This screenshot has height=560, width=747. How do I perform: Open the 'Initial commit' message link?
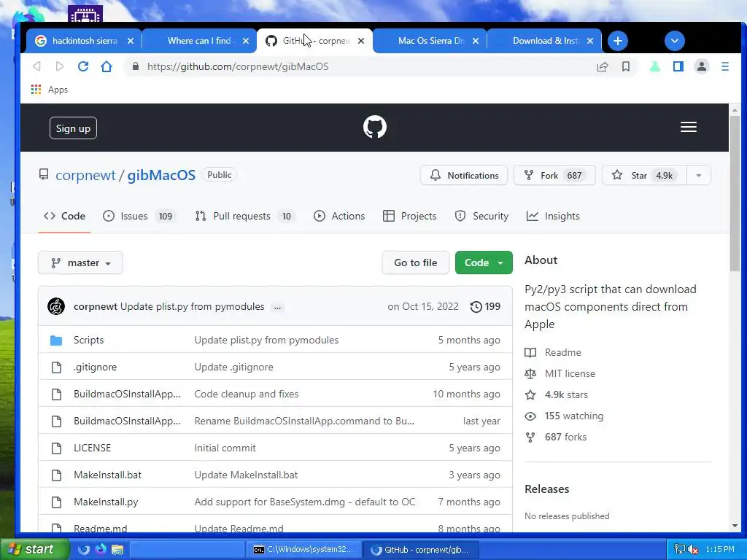tap(225, 448)
